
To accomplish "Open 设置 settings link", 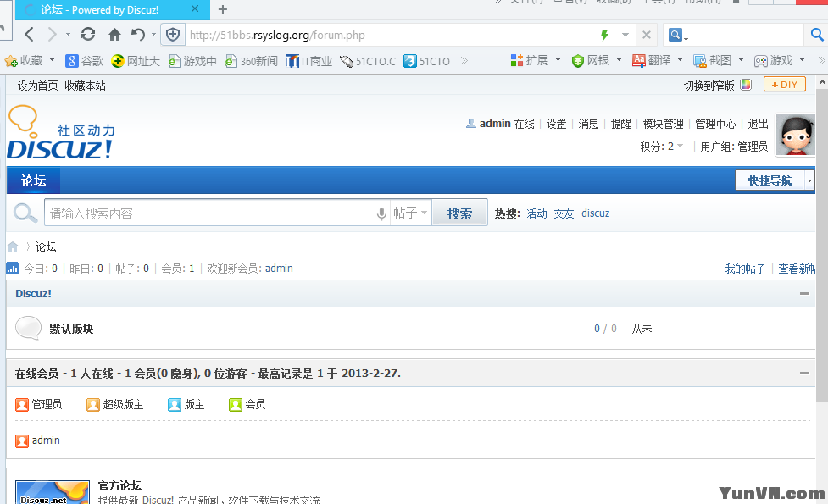I will 556,124.
